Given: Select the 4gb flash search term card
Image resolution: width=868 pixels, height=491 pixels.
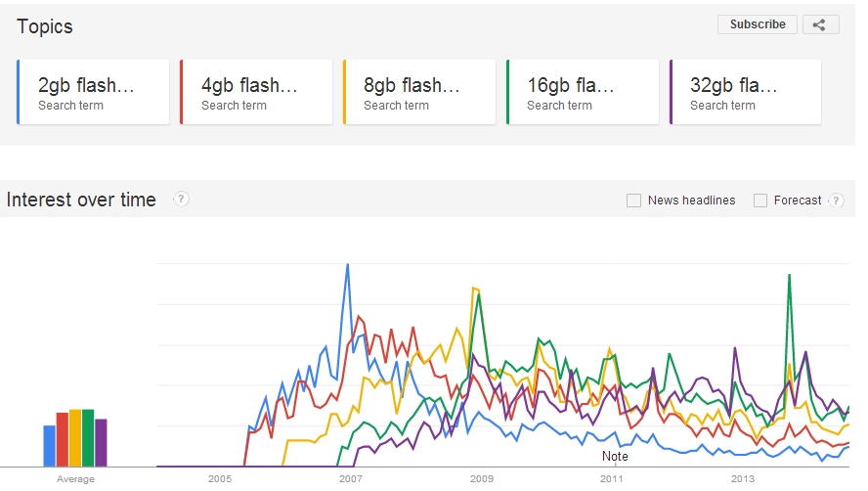Looking at the screenshot, I should click(x=256, y=92).
